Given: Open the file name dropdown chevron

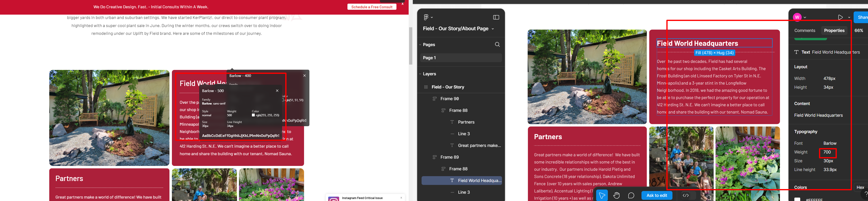Looking at the screenshot, I should (x=493, y=29).
